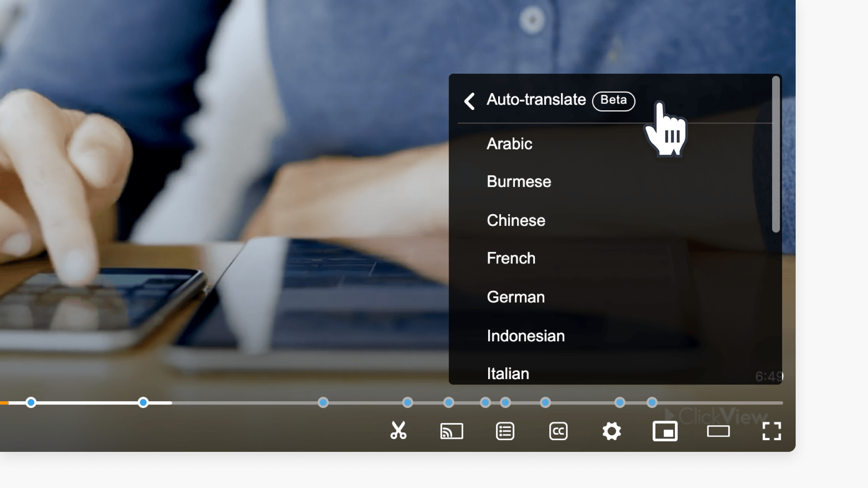Enter fullscreen mode
This screenshot has height=488, width=868.
coord(772,431)
